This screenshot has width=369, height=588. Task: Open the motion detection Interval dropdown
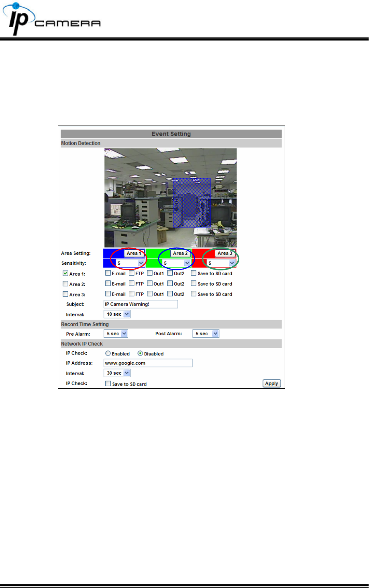click(117, 314)
